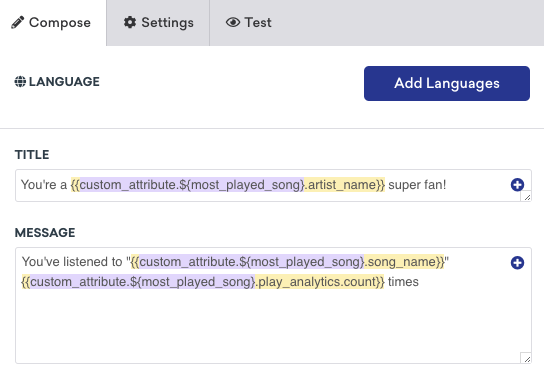Click the eye icon on Test tab
544x389 pixels.
point(233,23)
